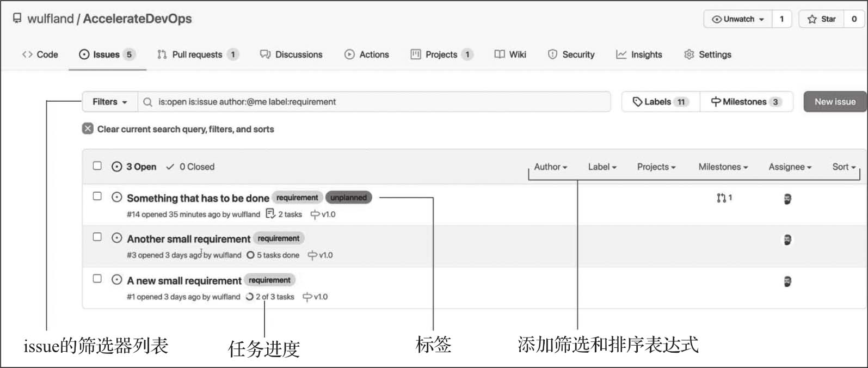The image size is (868, 368).
Task: Click the '5 tasks done' progress circle
Action: [250, 255]
